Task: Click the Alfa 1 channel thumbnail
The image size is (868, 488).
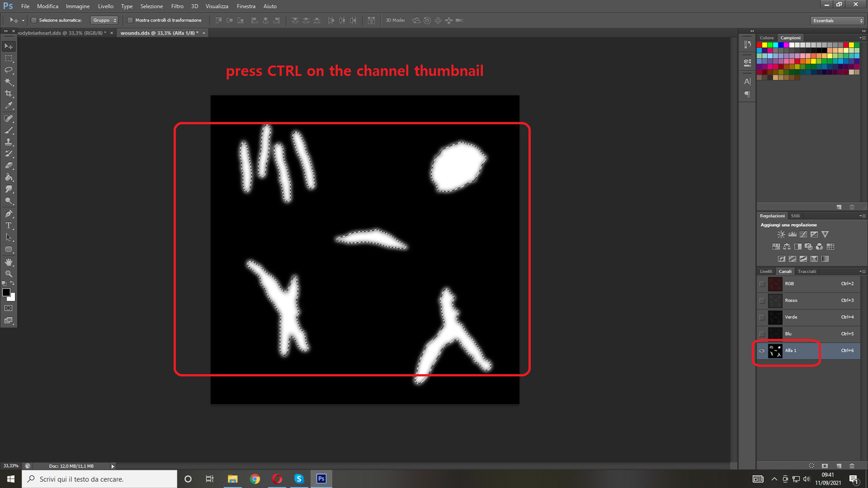Action: click(775, 350)
